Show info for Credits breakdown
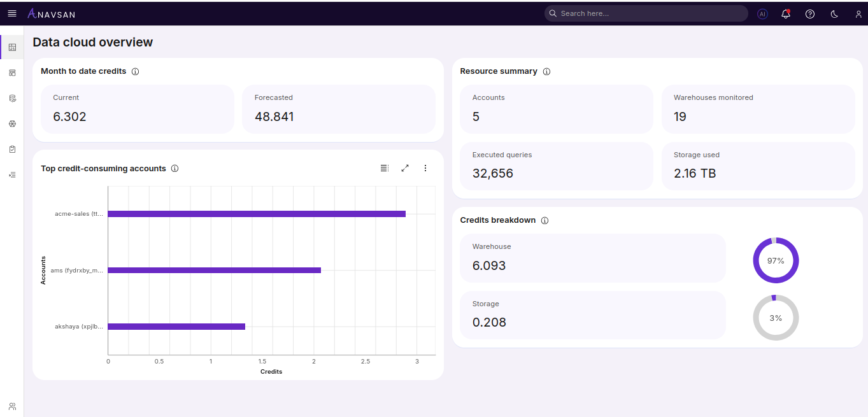The width and height of the screenshot is (868, 417). [x=544, y=220]
